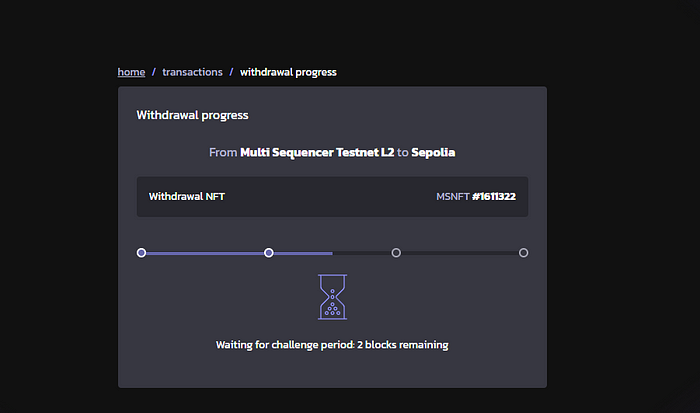Go to the home breadcrumb link

131,72
